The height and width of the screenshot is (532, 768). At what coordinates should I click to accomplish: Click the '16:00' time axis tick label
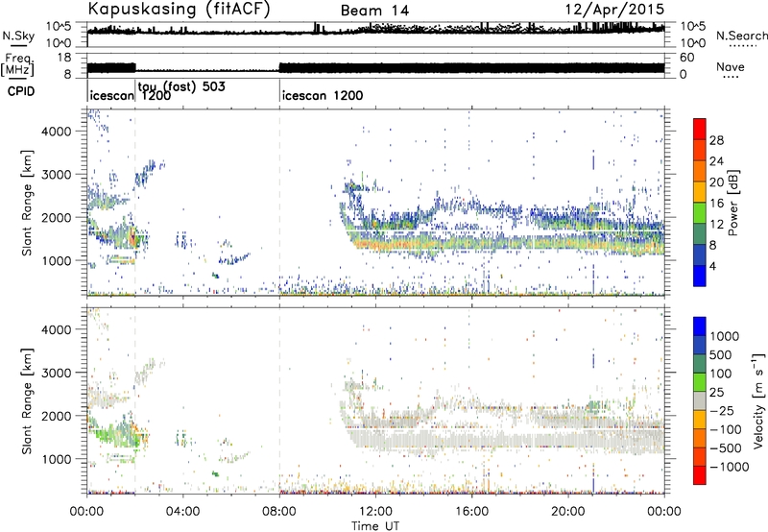tap(471, 512)
